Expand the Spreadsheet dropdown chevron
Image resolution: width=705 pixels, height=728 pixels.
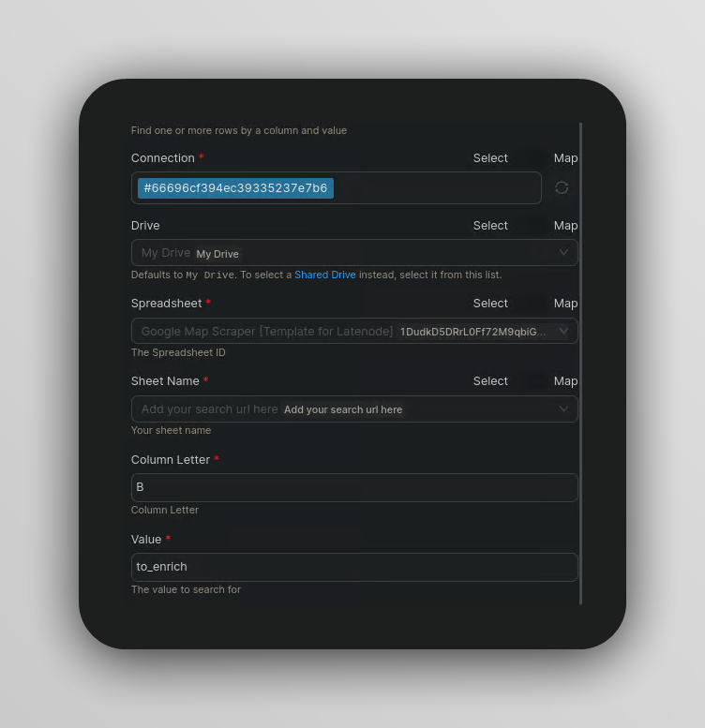pyautogui.click(x=563, y=331)
